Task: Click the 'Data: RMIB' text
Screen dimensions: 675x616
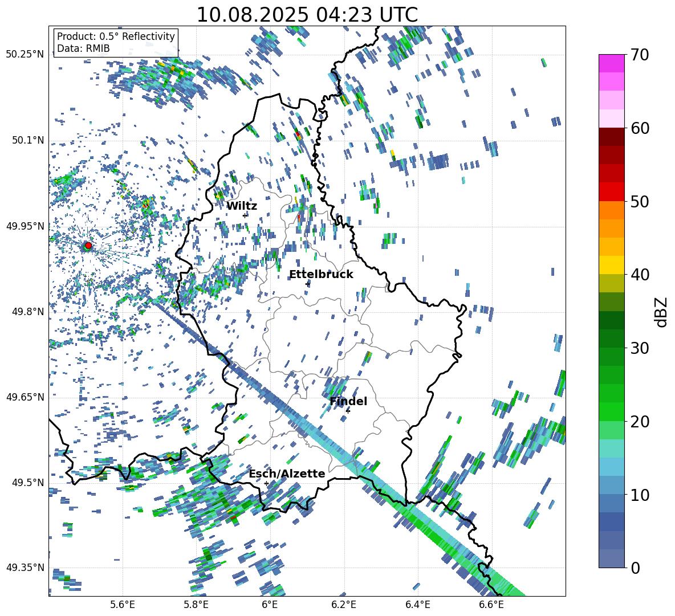Action: 83,48
